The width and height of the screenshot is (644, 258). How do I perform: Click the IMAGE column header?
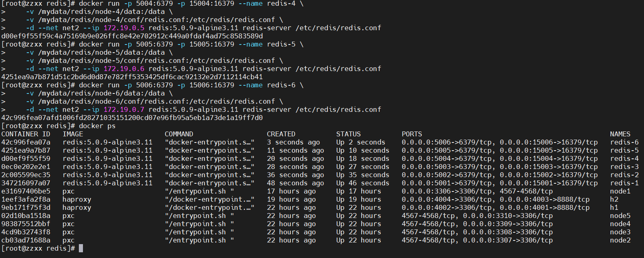(73, 134)
